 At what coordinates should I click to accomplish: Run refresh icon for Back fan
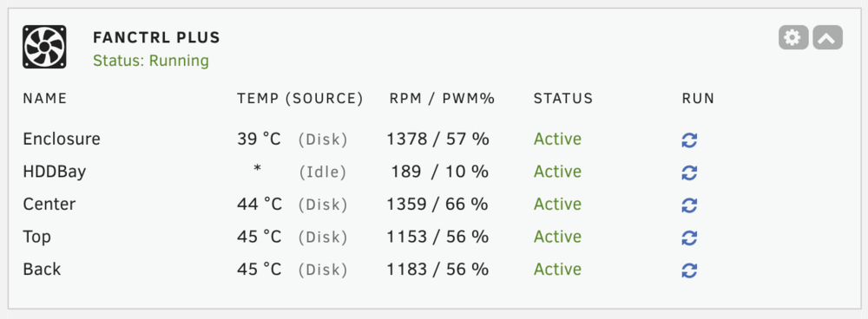[x=689, y=271]
